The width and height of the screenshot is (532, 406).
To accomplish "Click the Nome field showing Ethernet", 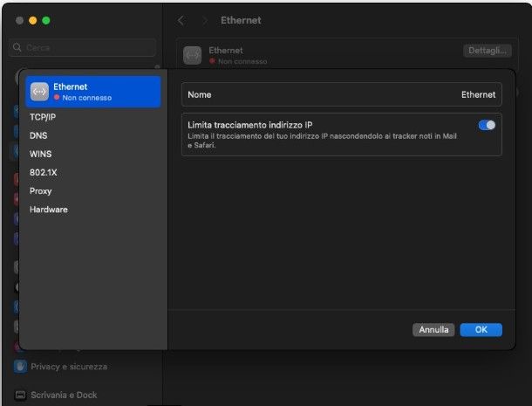I will (341, 94).
